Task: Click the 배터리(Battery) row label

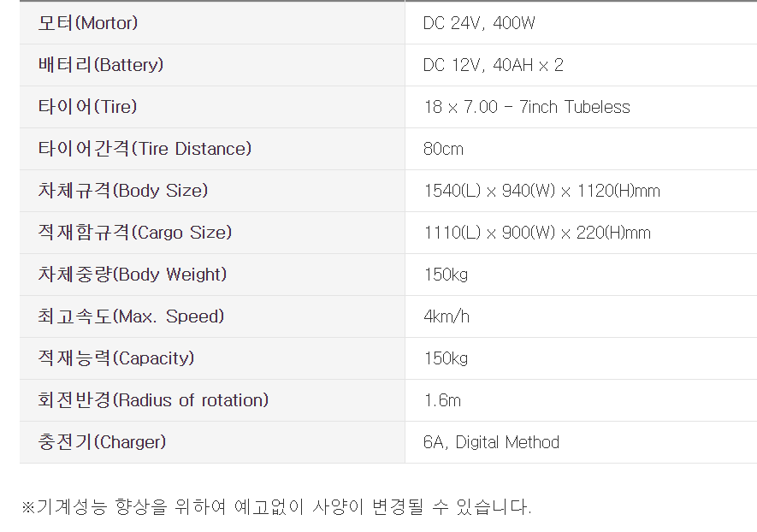Action: point(101,65)
